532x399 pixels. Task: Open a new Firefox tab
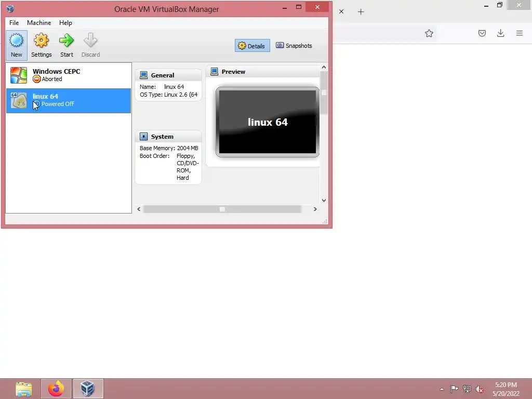click(361, 12)
